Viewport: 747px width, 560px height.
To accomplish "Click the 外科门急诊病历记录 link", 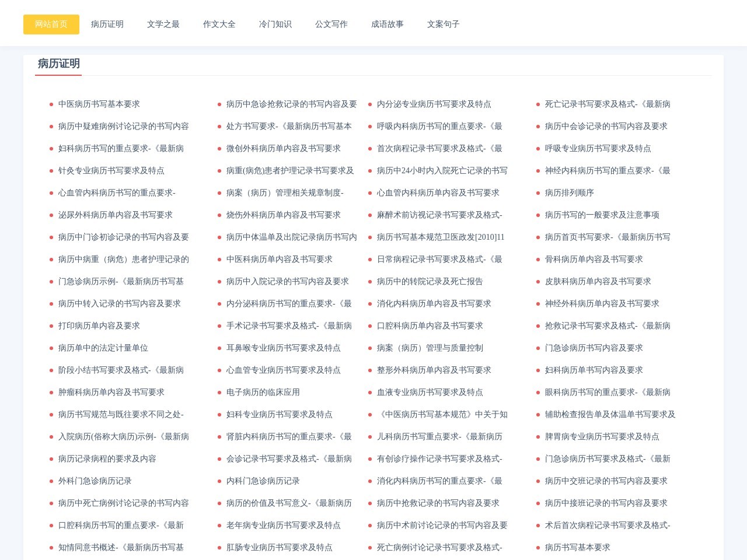I will 95,481.
